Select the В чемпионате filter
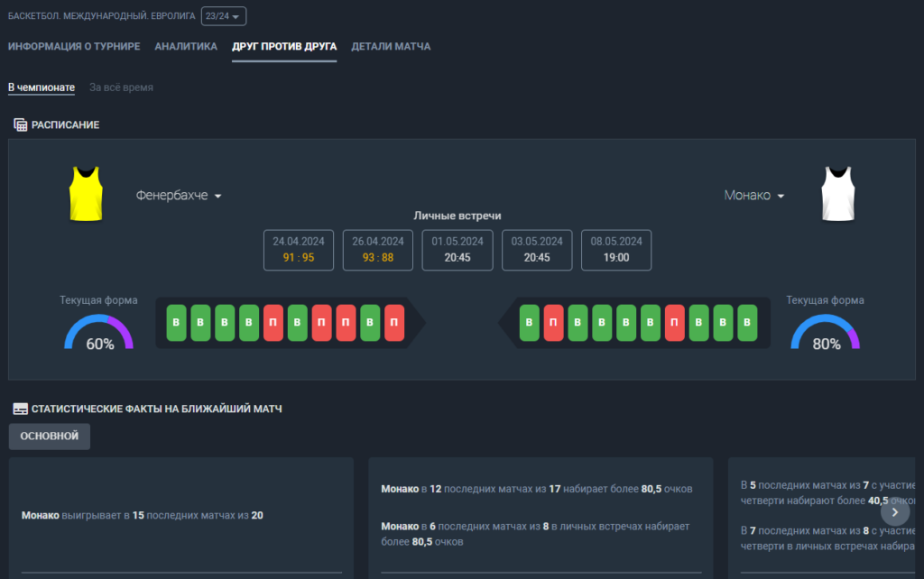This screenshot has width=924, height=579. pyautogui.click(x=42, y=87)
